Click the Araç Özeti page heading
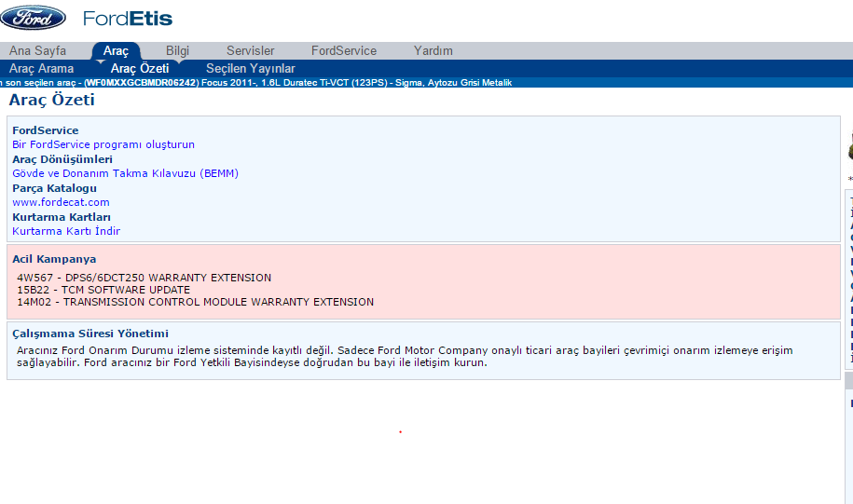 point(51,100)
